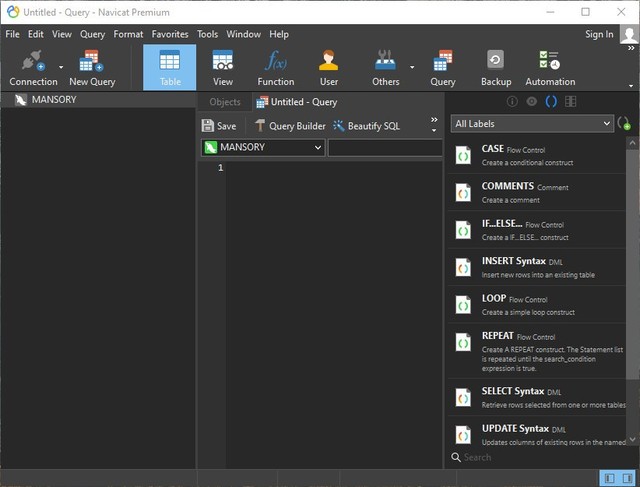Show the object information pane icon
The height and width of the screenshot is (487, 640).
(512, 101)
